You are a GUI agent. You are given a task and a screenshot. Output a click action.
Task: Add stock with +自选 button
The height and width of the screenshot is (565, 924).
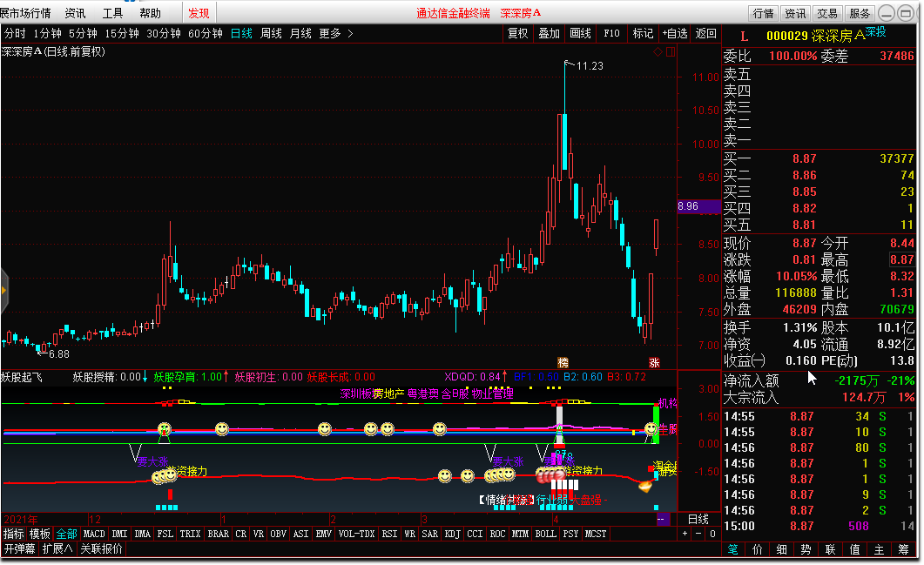pyautogui.click(x=675, y=34)
